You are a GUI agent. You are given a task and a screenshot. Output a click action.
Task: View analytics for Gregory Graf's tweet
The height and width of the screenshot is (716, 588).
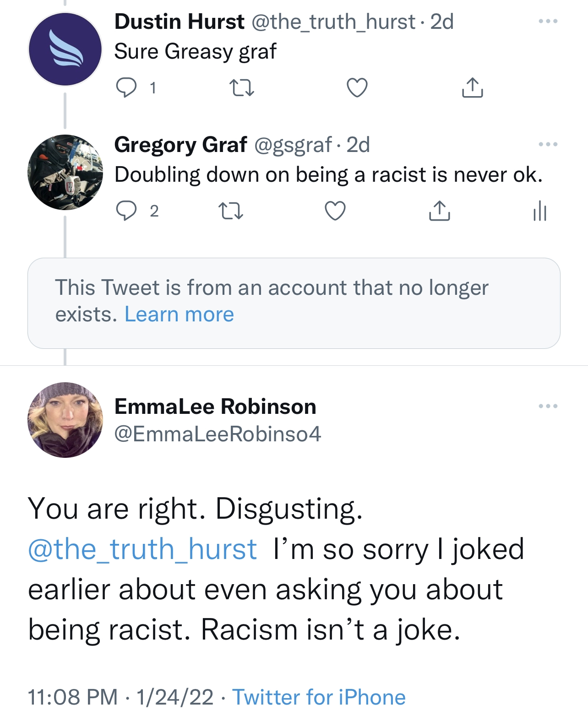540,210
